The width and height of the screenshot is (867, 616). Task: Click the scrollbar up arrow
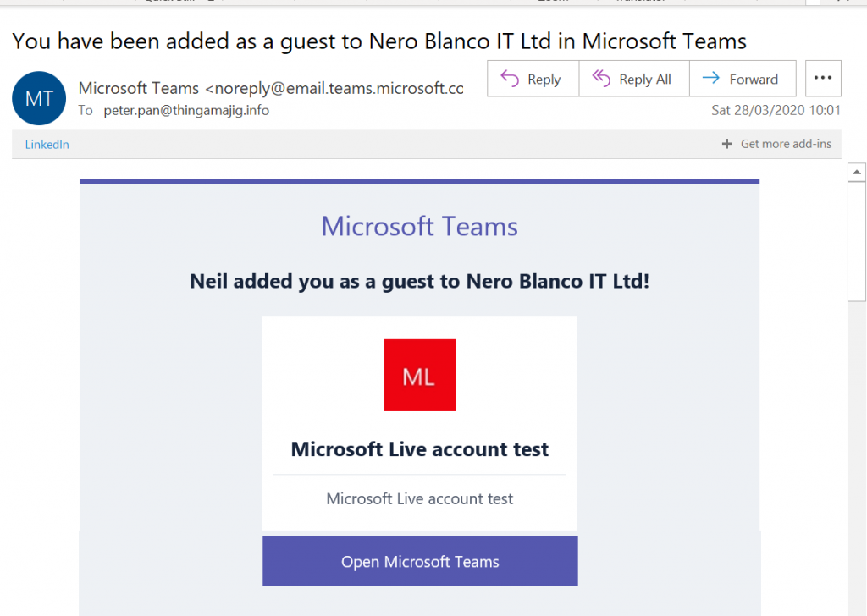857,173
